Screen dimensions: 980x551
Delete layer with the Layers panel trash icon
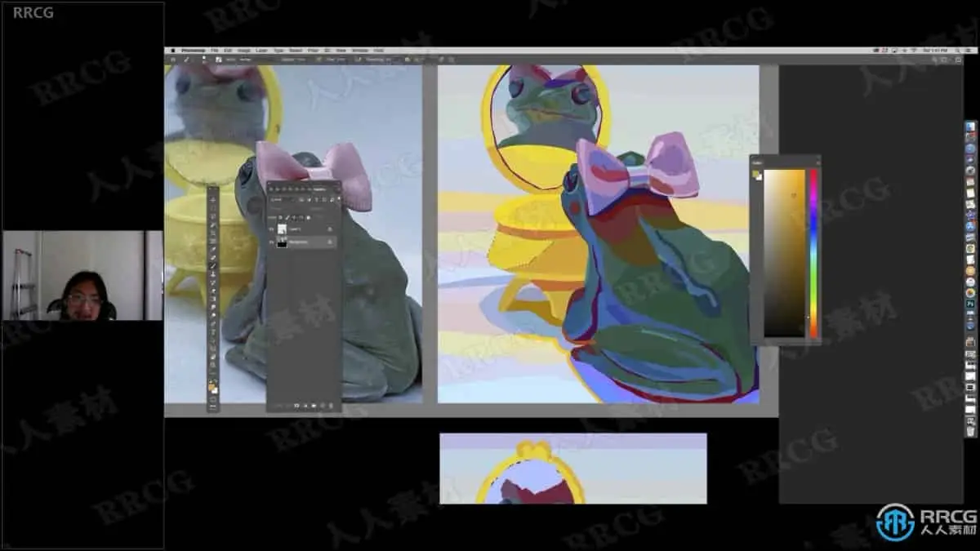point(331,406)
